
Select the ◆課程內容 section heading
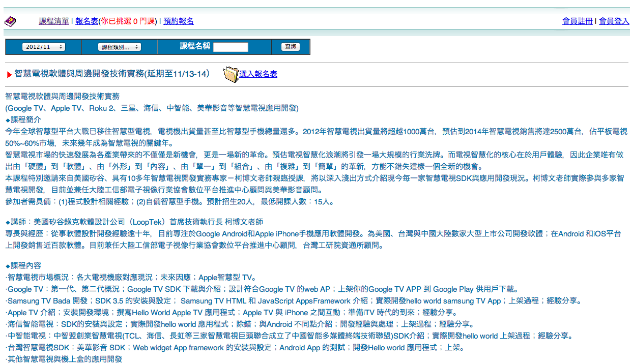(x=23, y=266)
